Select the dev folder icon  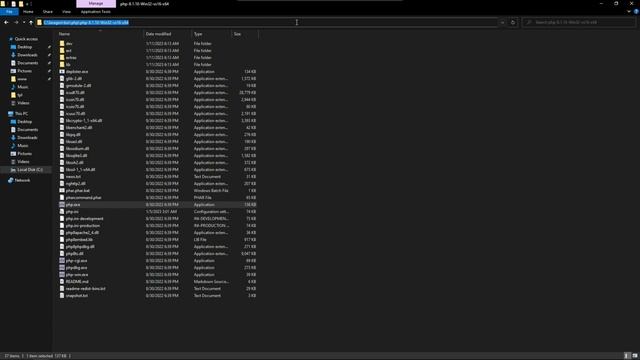62,43
